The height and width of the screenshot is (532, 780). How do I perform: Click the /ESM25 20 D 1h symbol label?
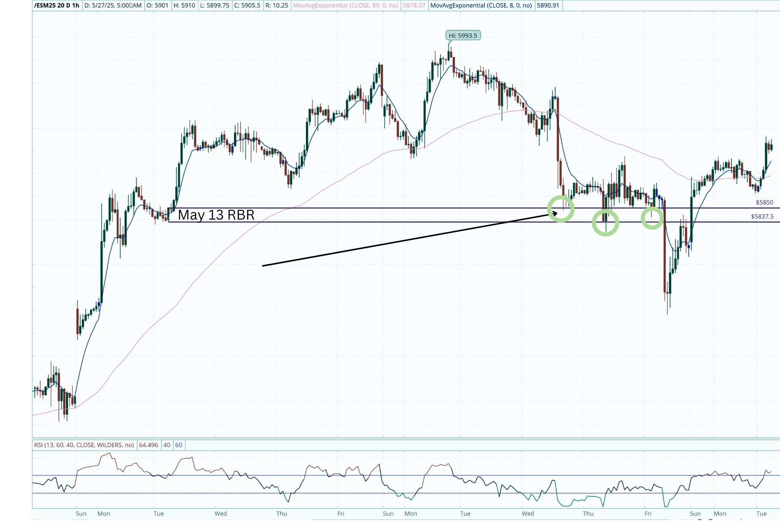tap(57, 5)
